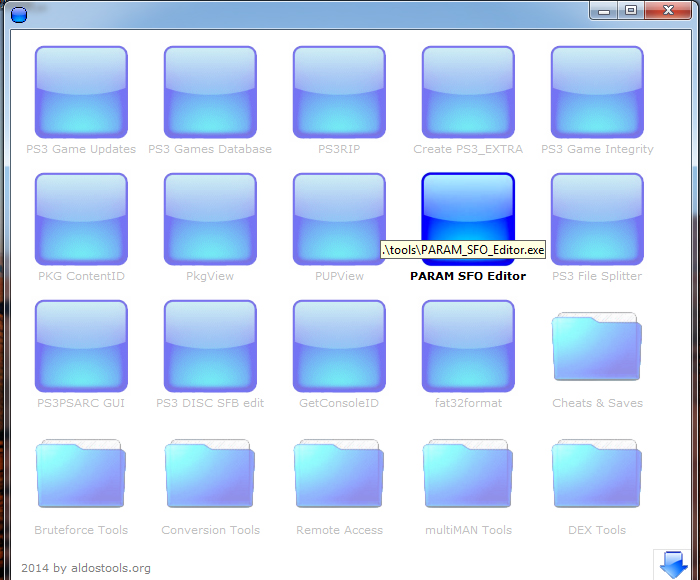Open the PS3RIP tool icon
The image size is (700, 580).
[x=339, y=92]
